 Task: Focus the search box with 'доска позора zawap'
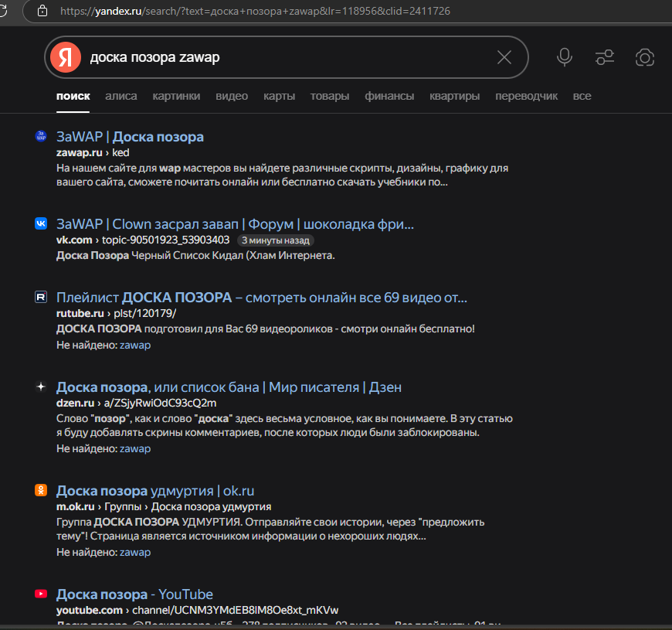click(x=287, y=57)
